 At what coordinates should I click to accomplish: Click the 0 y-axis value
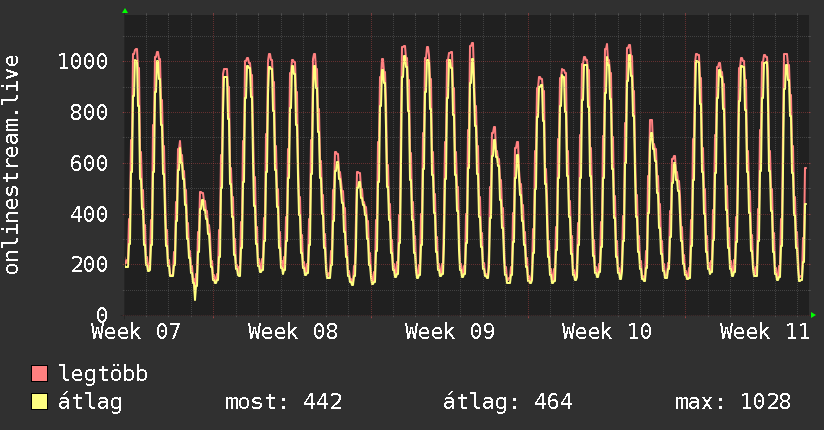(x=102, y=315)
